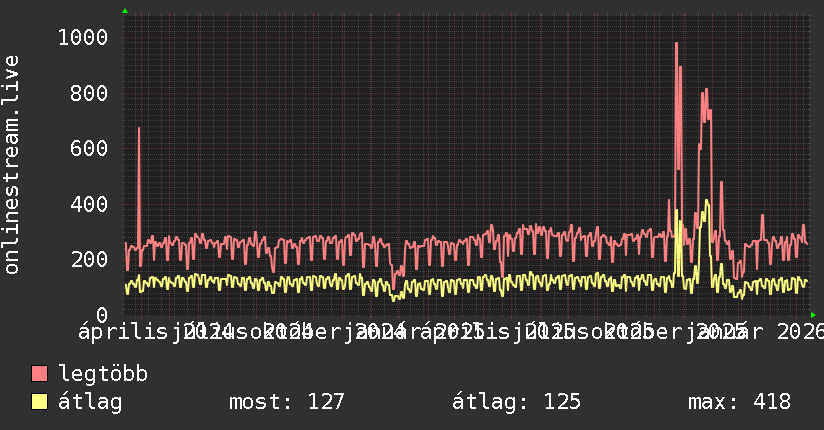Click the átlag: 125 statistic

tap(516, 402)
